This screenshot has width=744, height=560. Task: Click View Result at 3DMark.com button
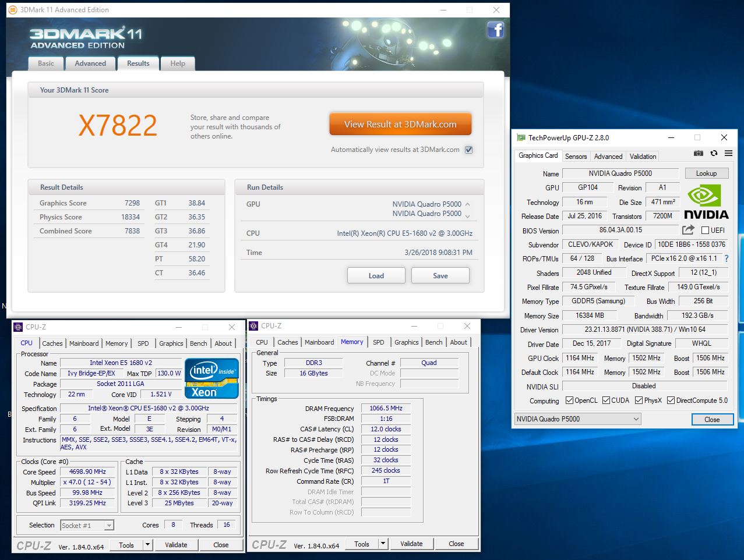(x=400, y=124)
